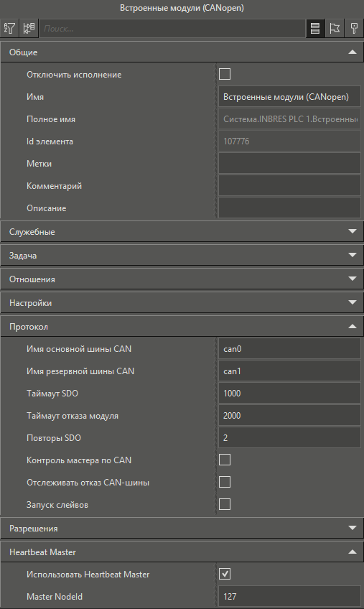Screen dimensions: 364x609
Task: Click the search field "Поиск..."
Action: click(x=172, y=28)
